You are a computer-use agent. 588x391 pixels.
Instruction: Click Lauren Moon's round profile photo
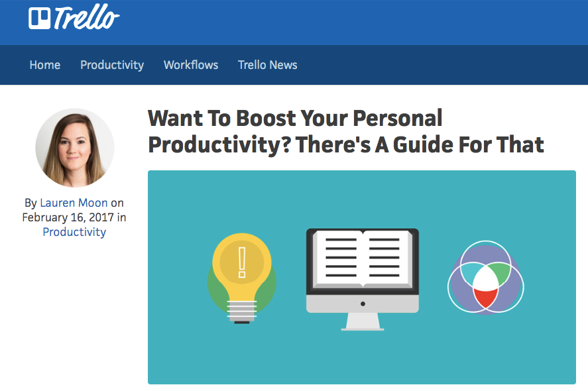tap(75, 148)
